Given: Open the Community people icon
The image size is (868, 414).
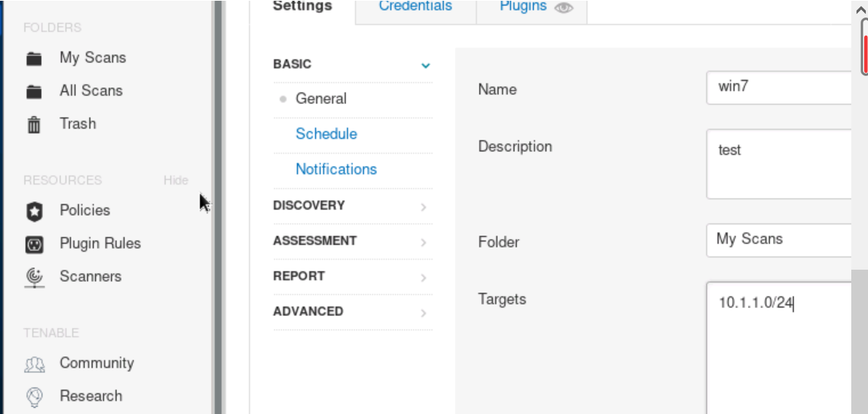Looking at the screenshot, I should [x=34, y=365].
